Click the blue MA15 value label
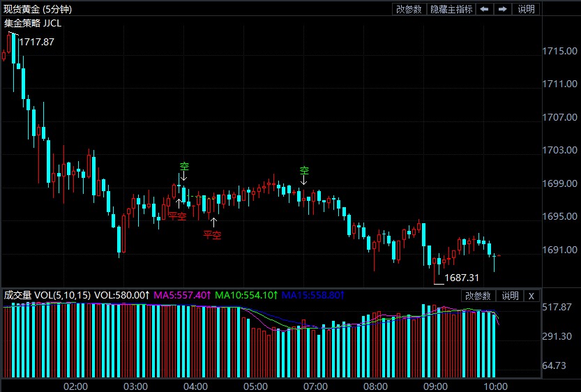 tap(312, 296)
